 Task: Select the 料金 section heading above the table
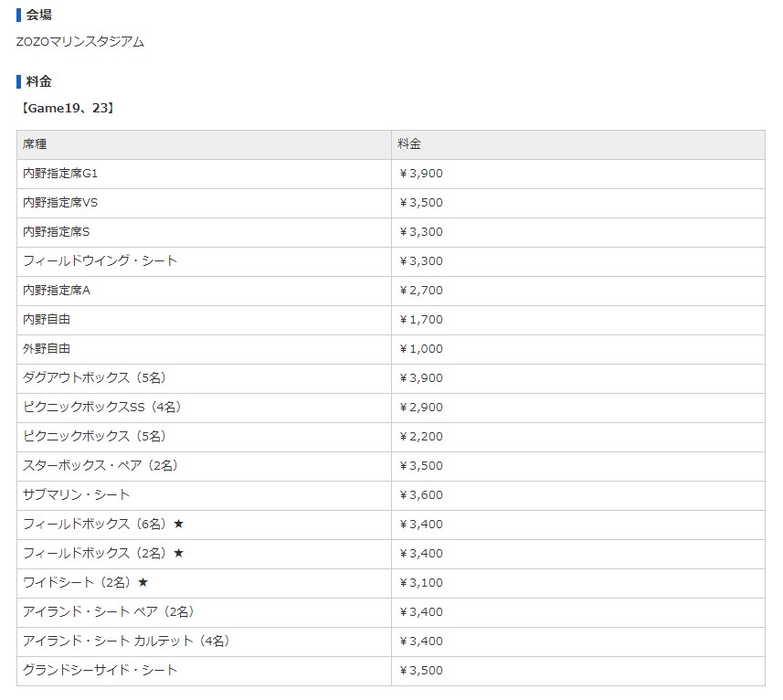[x=38, y=81]
